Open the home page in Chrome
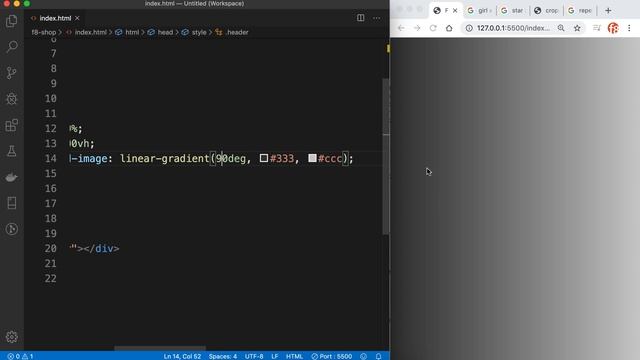The image size is (640, 360). (449, 28)
